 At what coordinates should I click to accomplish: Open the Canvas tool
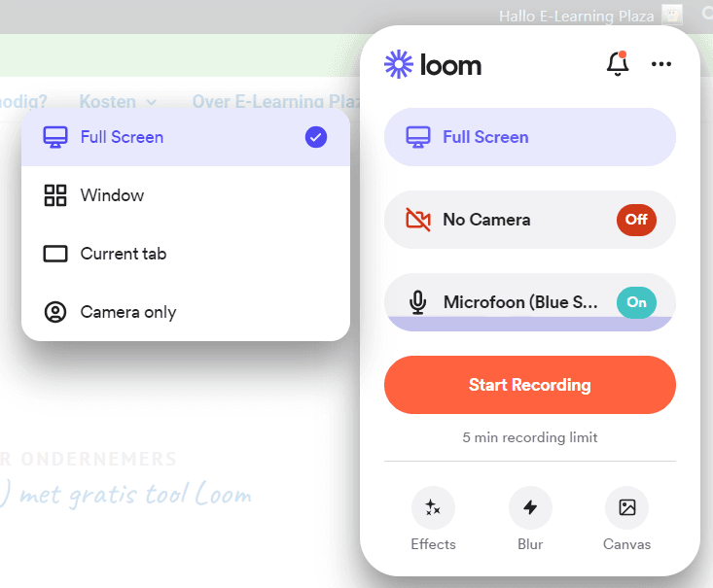626,507
